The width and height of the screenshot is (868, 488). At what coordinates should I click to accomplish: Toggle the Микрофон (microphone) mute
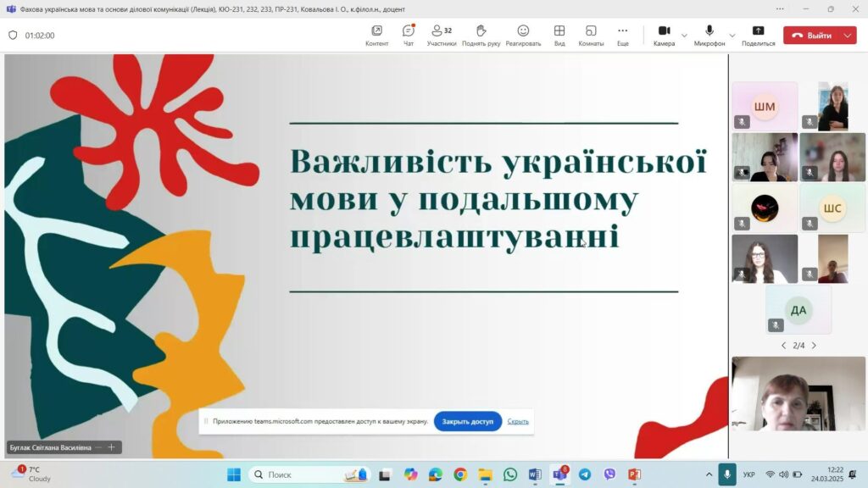709,35
